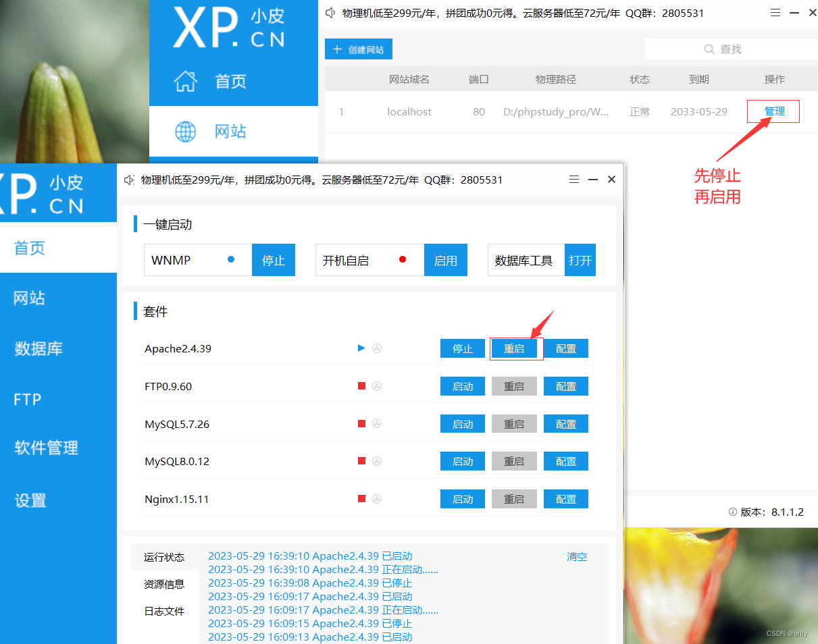This screenshot has height=644, width=818.
Task: Switch to the 日志文件 tab
Action: pyautogui.click(x=164, y=611)
